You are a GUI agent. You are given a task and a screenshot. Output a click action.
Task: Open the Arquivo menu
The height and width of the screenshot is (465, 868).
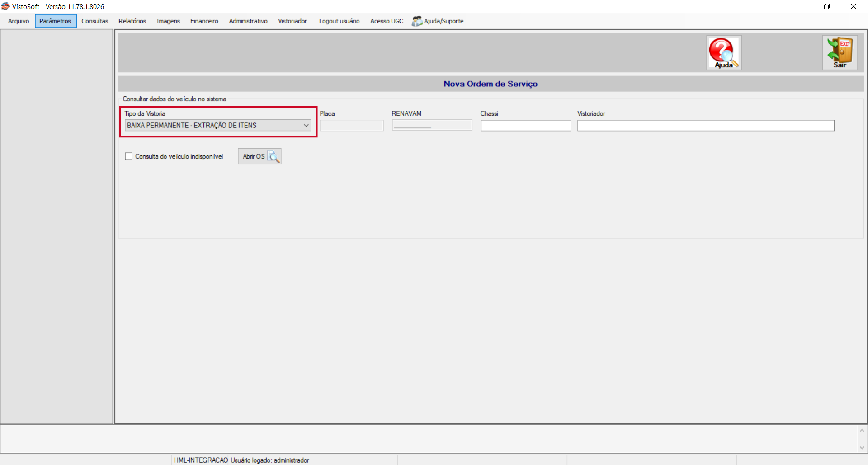(19, 21)
